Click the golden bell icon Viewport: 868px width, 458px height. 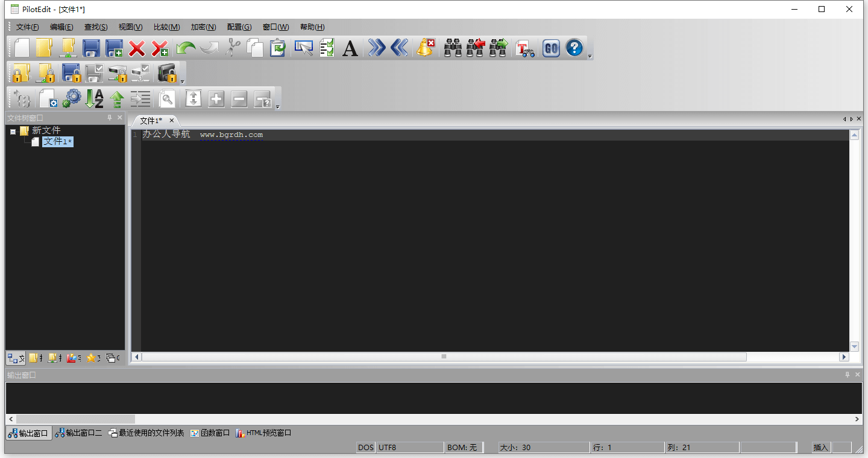[426, 48]
